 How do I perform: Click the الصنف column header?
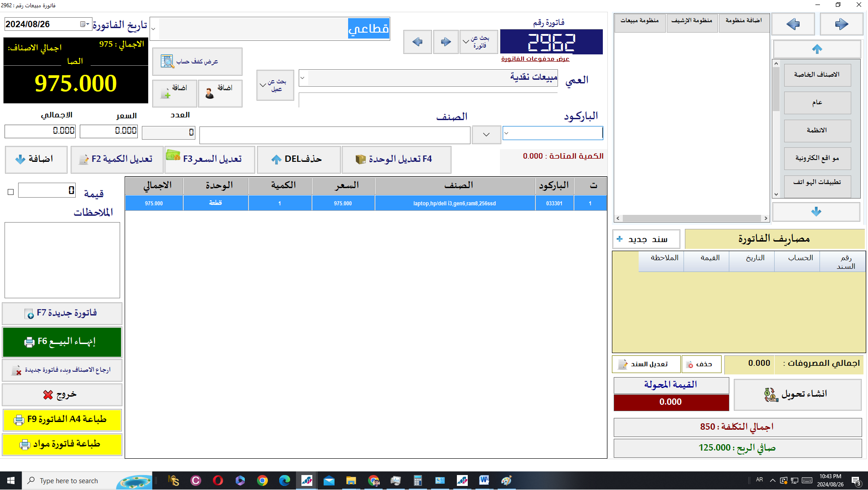[x=455, y=186]
